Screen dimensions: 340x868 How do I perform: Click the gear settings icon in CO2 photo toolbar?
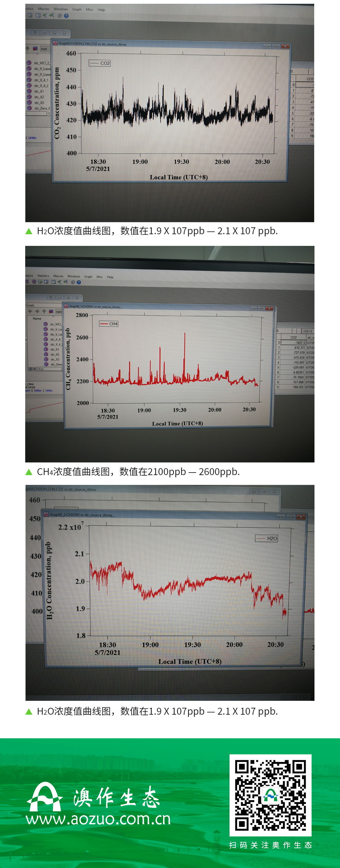[59, 15]
